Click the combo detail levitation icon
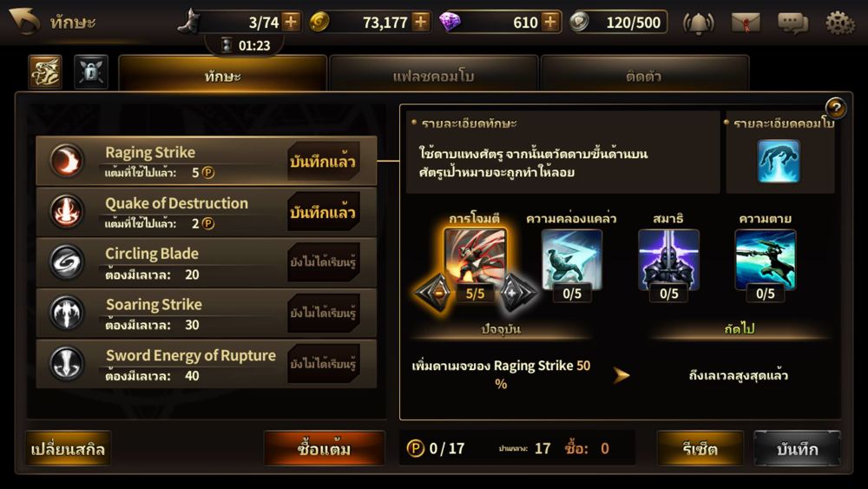 tap(779, 162)
